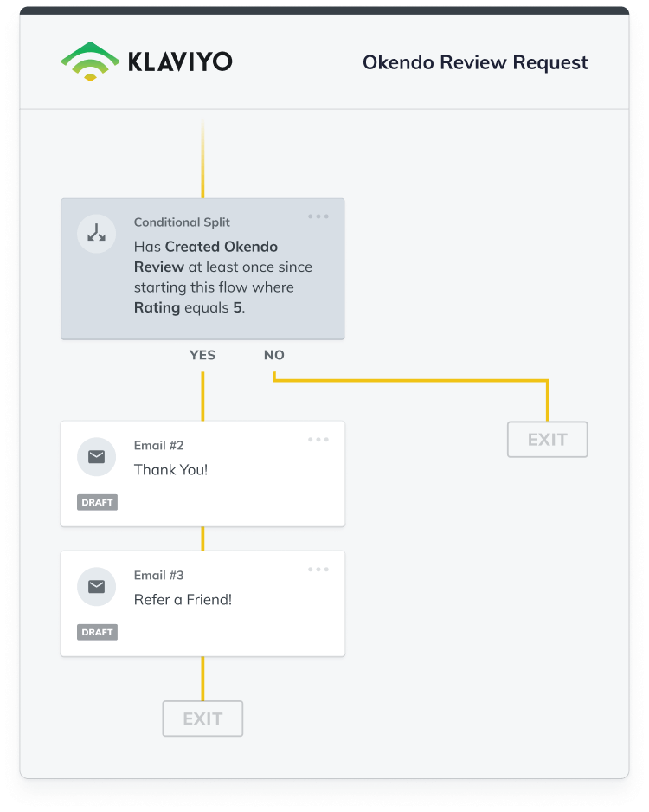Select the Conditional Split card
This screenshot has width=649, height=812.
coord(202,269)
